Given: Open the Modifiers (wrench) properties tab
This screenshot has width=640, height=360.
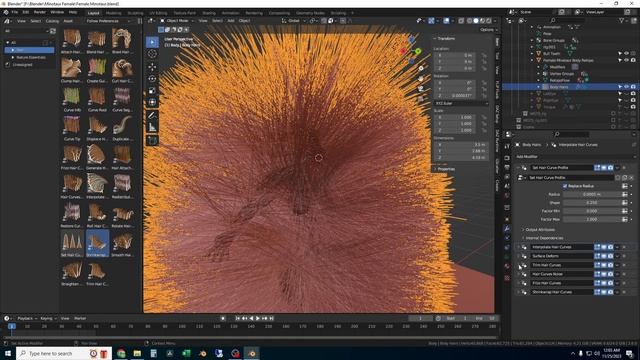Looking at the screenshot, I should coord(507,229).
